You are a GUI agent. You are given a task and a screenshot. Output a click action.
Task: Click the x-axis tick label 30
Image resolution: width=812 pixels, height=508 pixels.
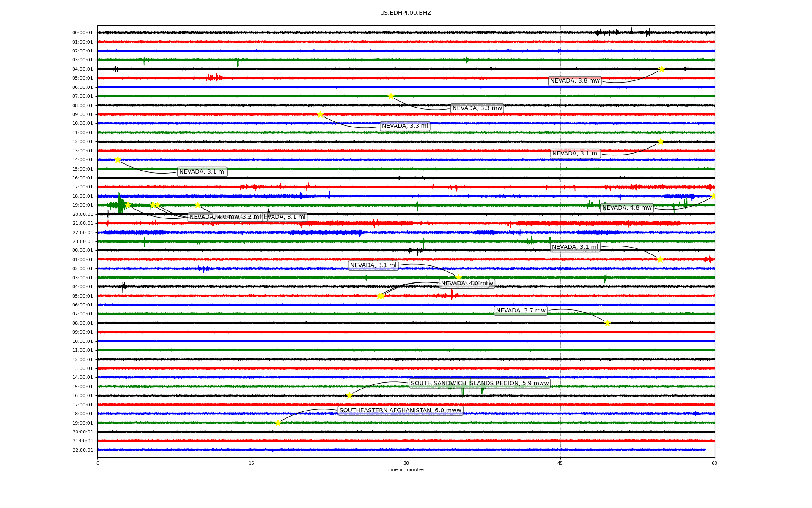coord(406,463)
